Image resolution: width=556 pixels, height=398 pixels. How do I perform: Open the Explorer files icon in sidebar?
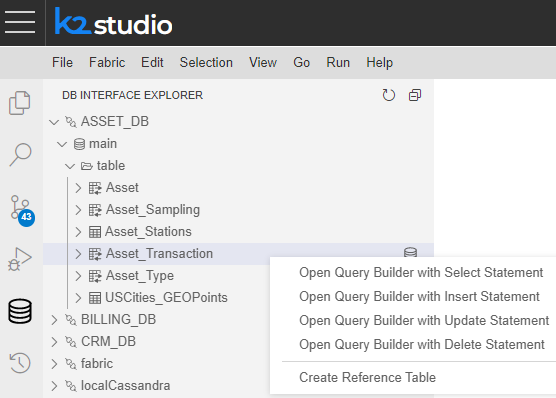(20, 103)
